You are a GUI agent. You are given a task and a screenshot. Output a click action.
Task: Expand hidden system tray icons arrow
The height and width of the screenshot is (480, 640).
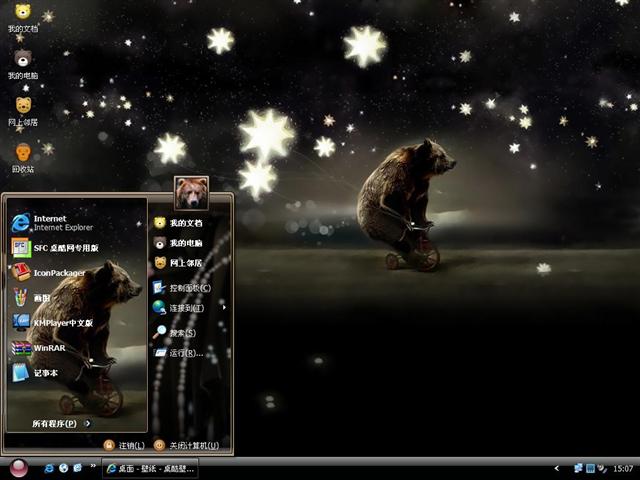[556, 469]
